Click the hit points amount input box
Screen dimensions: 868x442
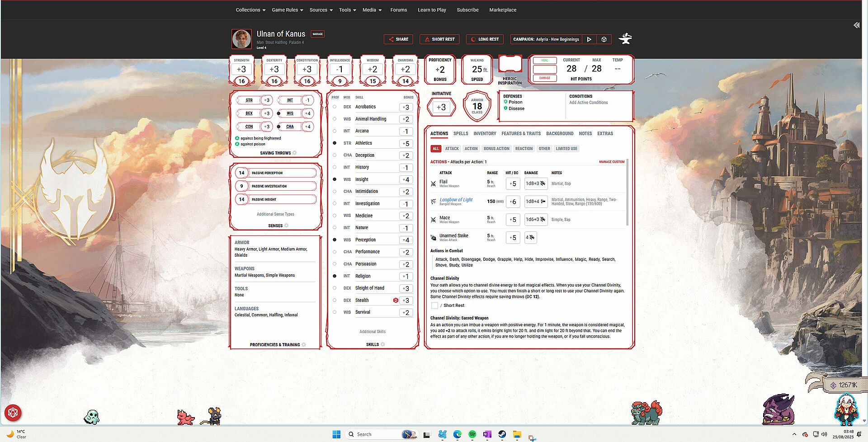[545, 69]
